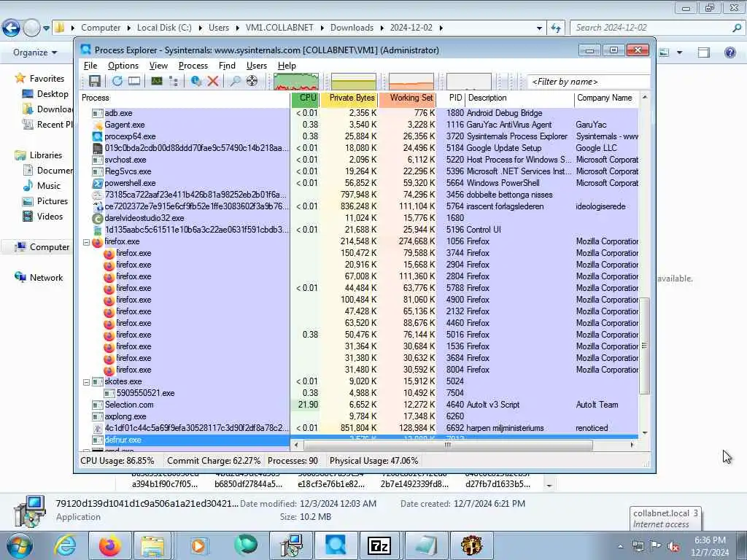Select the axplong.exe process row
The width and height of the screenshot is (747, 560).
click(359, 416)
